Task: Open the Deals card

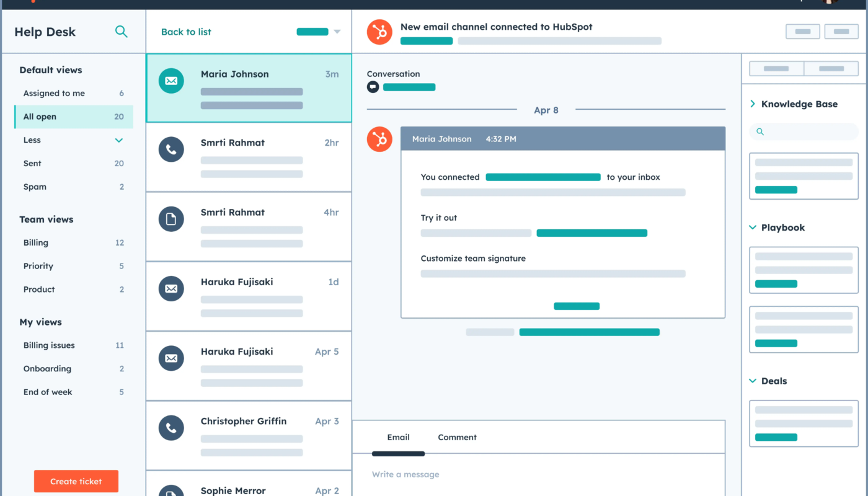Action: tap(804, 423)
